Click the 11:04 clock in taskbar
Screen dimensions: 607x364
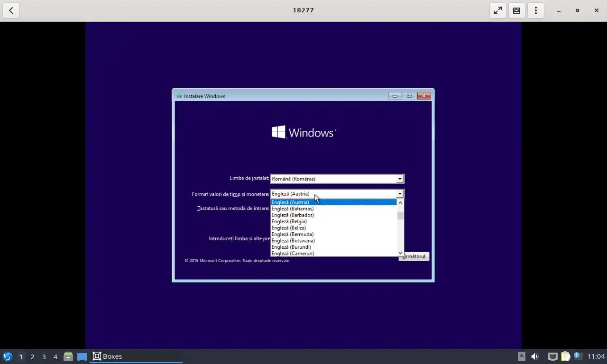tap(596, 356)
